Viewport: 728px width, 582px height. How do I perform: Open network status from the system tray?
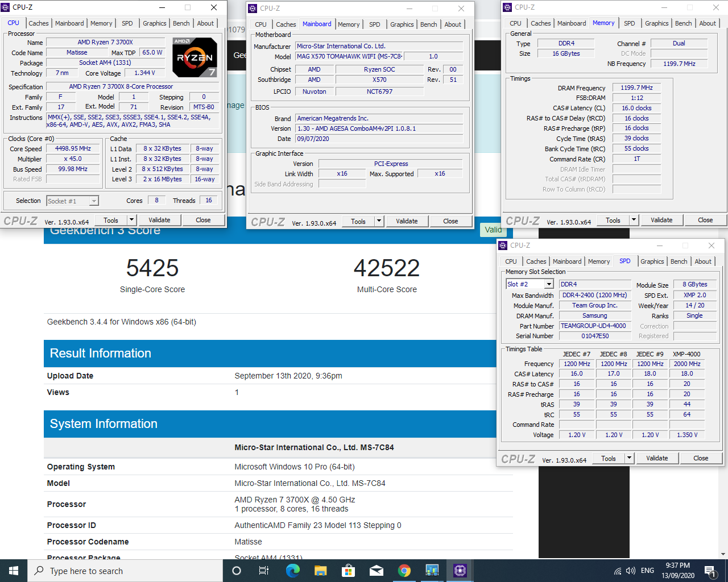[x=617, y=571]
